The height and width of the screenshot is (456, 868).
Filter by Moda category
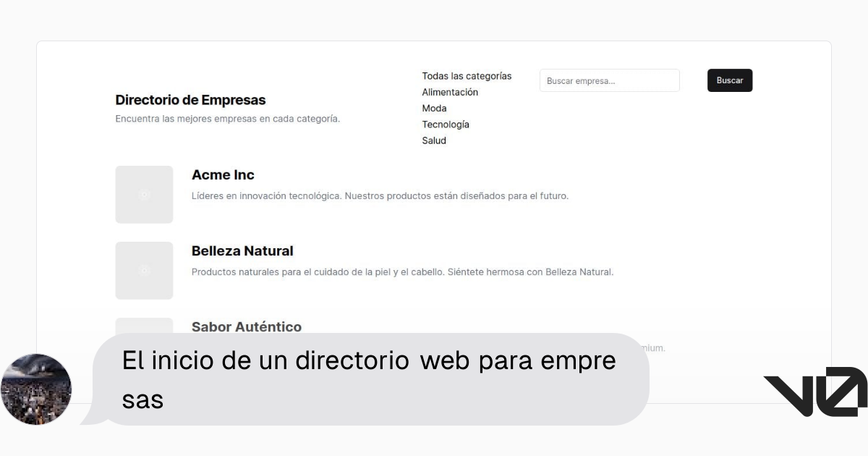(x=434, y=108)
